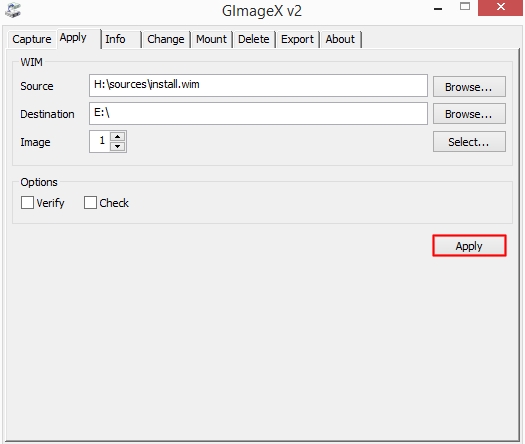Click the GImageX app icon in title bar
This screenshot has height=444, width=525.
coord(13,10)
